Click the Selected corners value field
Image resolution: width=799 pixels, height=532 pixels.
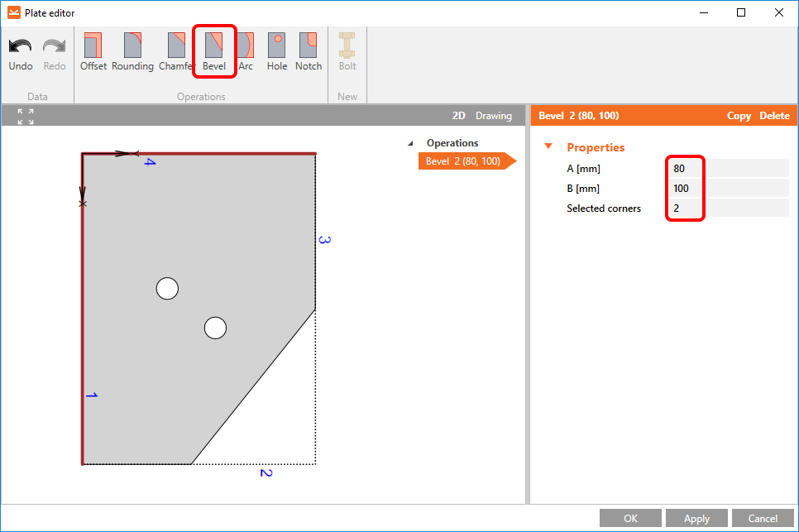click(729, 208)
